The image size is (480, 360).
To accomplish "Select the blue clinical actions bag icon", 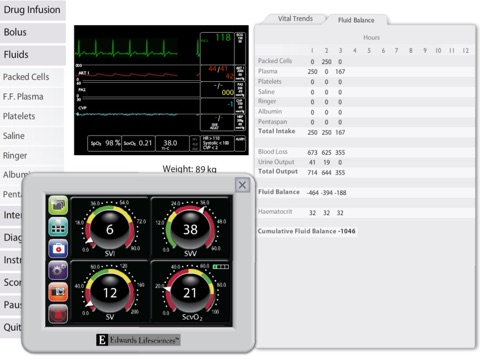I will point(58,249).
